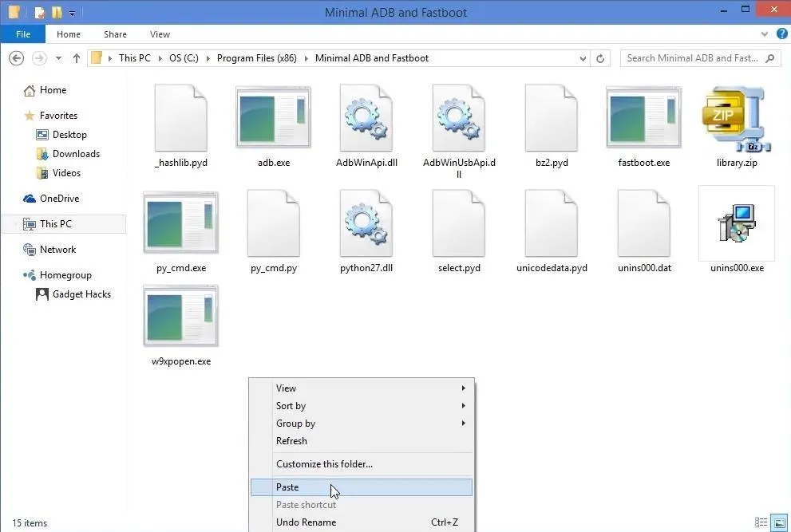The width and height of the screenshot is (791, 532).
Task: Go forward with the Forward arrow
Action: click(39, 58)
